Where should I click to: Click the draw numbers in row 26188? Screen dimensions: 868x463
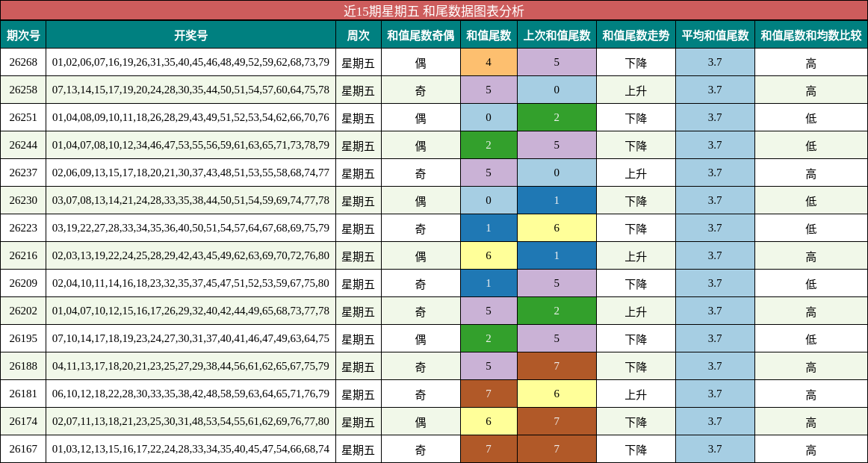tap(191, 367)
